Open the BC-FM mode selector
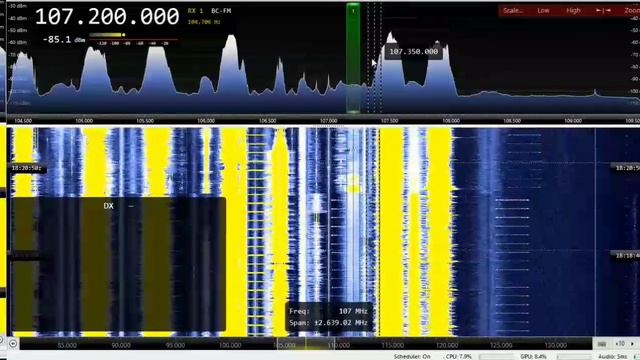 point(221,11)
